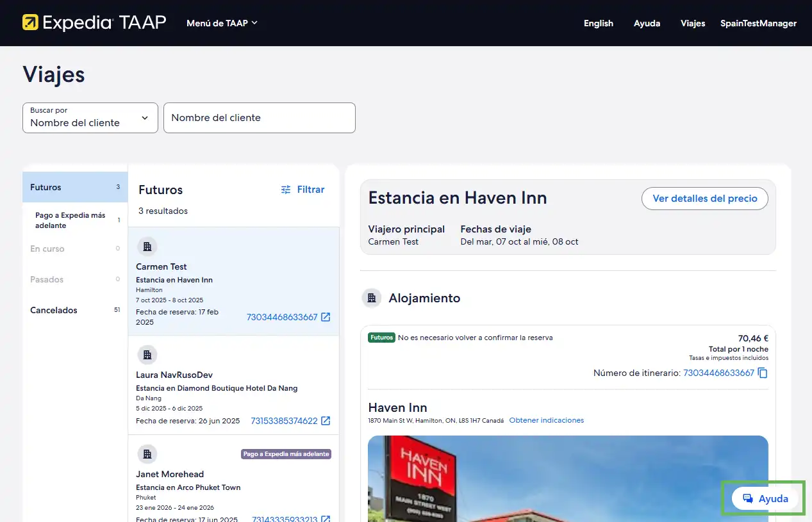
Task: Click external-link icon beside 73143335933213
Action: click(326, 519)
